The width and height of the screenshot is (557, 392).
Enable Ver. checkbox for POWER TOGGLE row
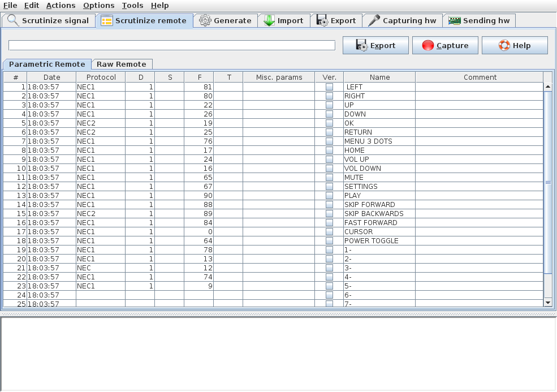point(329,241)
